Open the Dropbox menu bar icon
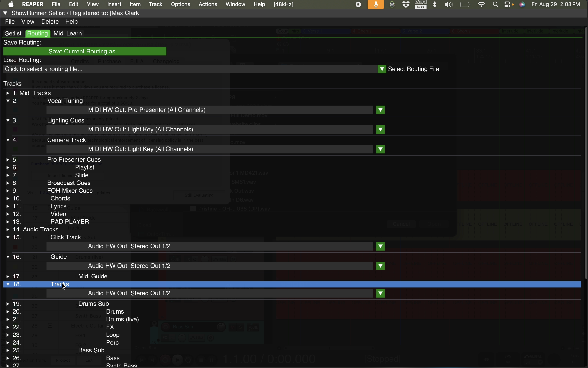The image size is (588, 368). [405, 4]
